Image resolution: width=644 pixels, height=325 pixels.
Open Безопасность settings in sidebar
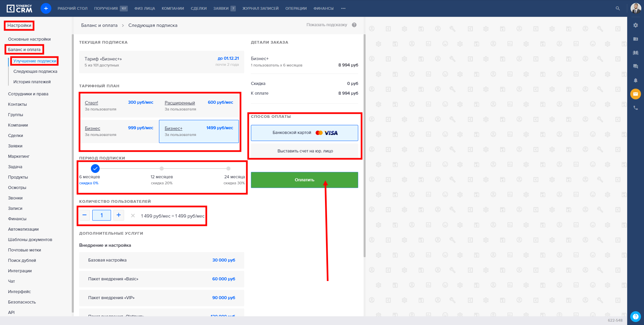(22, 302)
